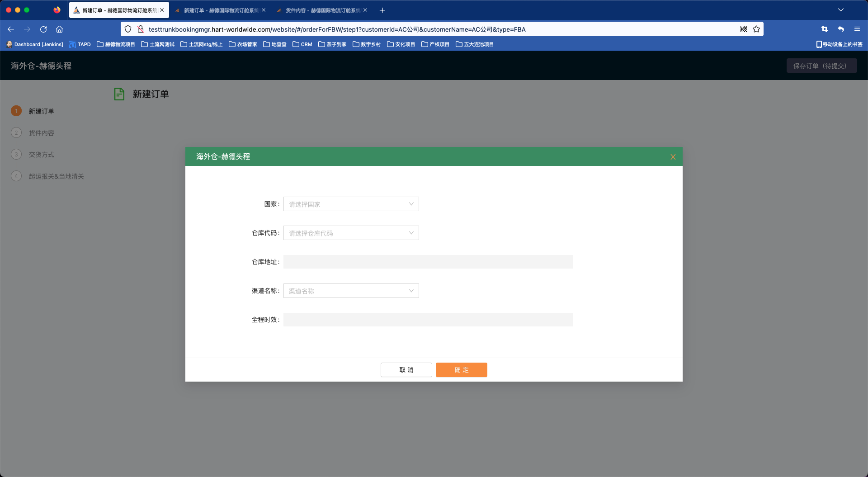
Task: Open the QR code icon in address bar
Action: 744,29
